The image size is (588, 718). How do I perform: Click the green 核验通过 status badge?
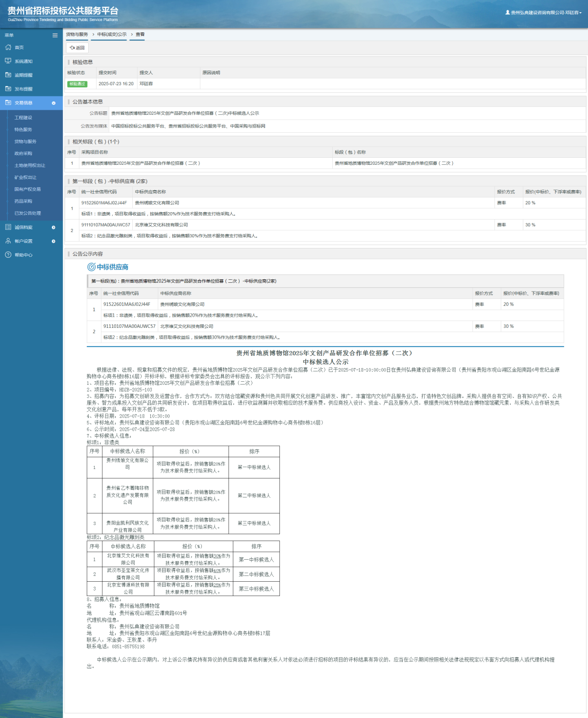[x=77, y=84]
